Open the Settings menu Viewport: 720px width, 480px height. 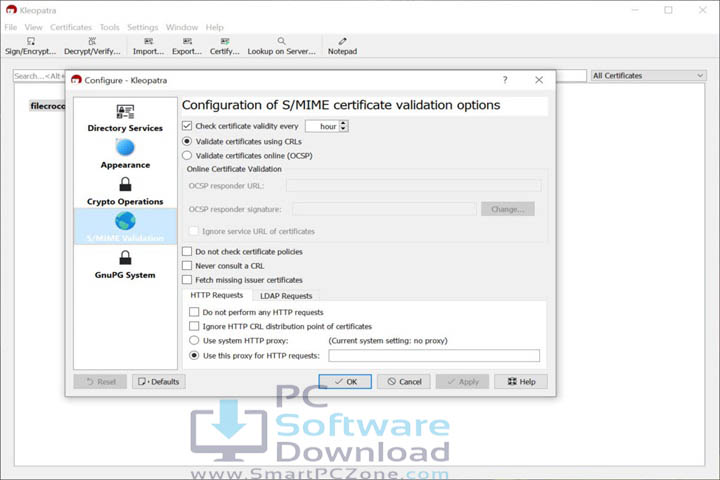coord(142,27)
